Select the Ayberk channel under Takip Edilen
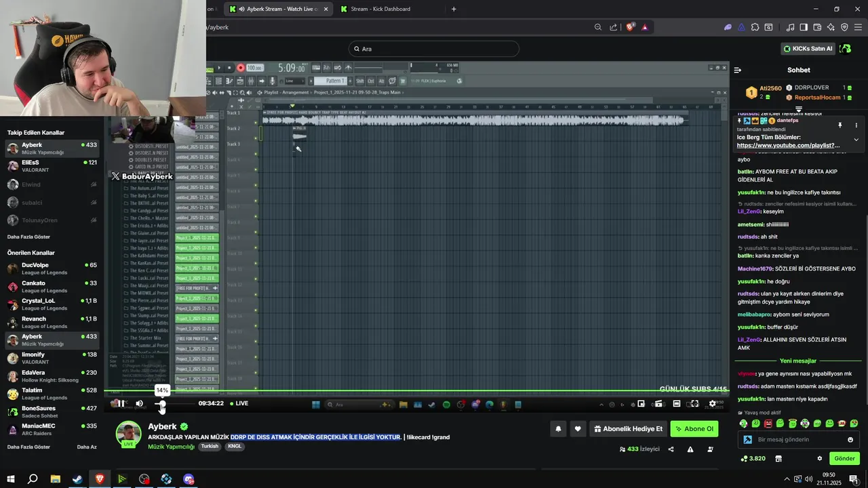 click(52, 148)
